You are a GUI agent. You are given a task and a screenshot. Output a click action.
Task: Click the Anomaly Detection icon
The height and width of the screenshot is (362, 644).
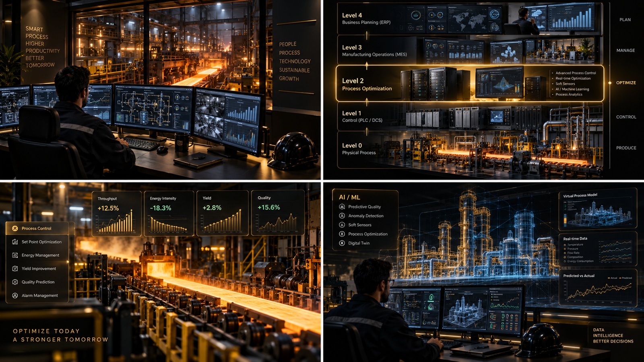342,216
